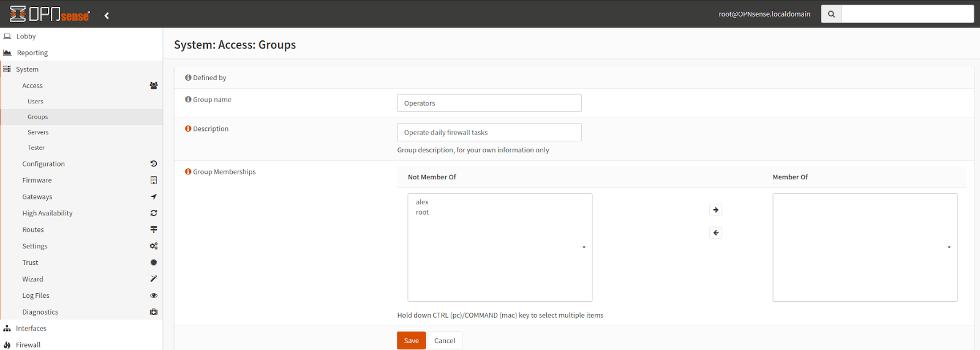Click the OPNsense logo
Image resolution: width=980 pixels, height=350 pixels.
pos(50,14)
